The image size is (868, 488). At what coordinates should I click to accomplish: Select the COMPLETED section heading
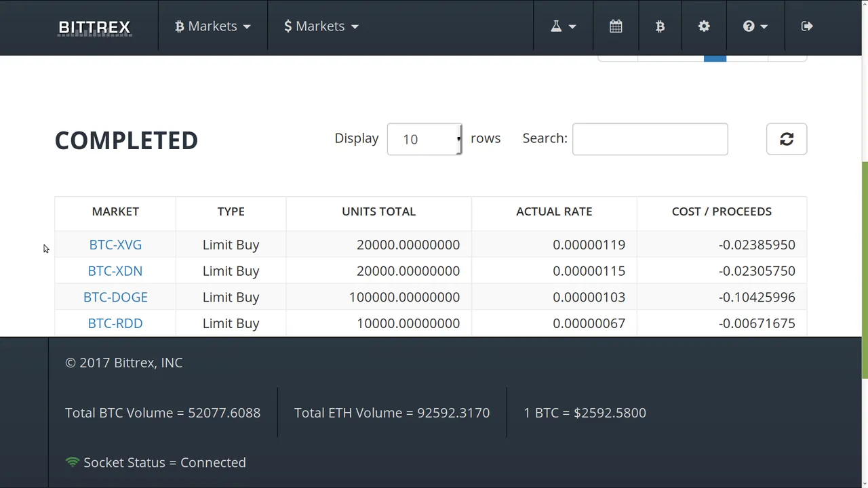coord(126,140)
